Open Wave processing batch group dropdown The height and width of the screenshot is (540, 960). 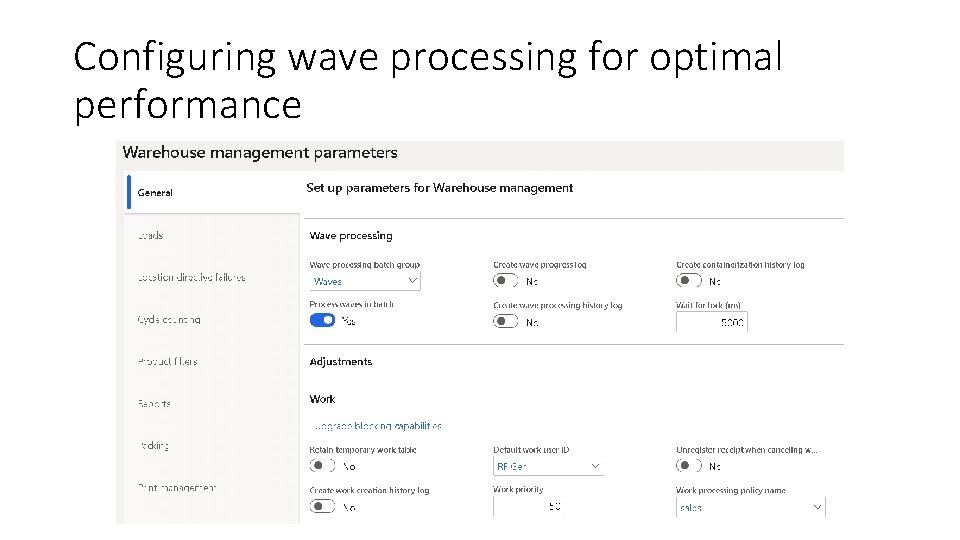click(364, 281)
